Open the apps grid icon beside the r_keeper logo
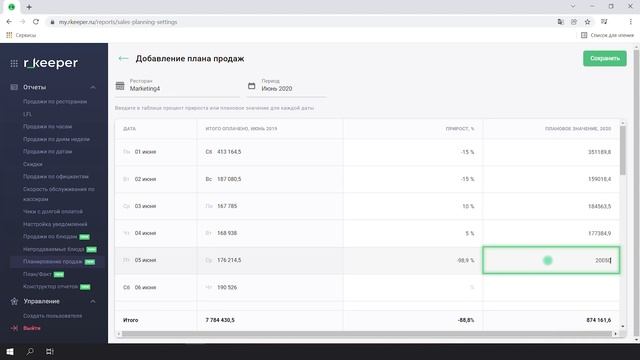Image resolution: width=640 pixels, height=360 pixels. point(14,63)
